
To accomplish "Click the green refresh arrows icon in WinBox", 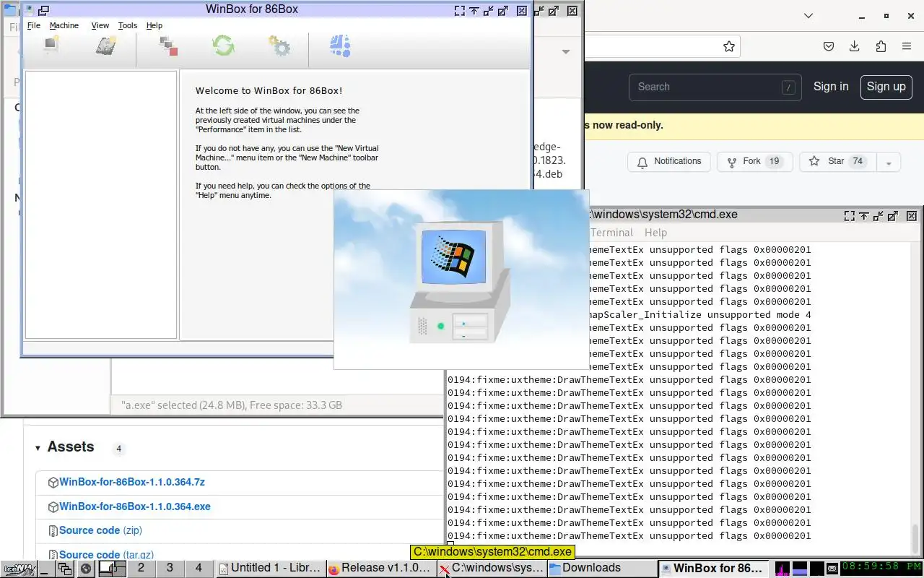I will tap(224, 46).
